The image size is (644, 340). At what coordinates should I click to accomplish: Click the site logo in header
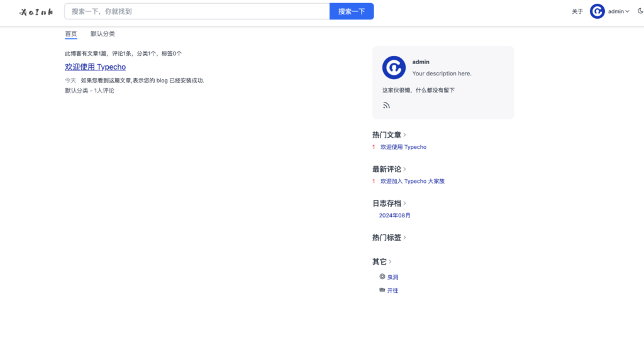pos(36,12)
